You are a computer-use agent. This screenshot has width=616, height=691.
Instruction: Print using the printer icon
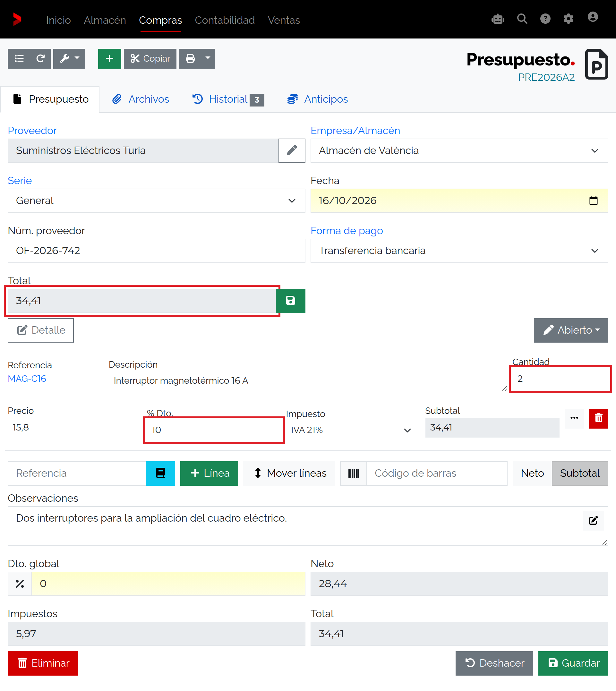[x=190, y=58]
